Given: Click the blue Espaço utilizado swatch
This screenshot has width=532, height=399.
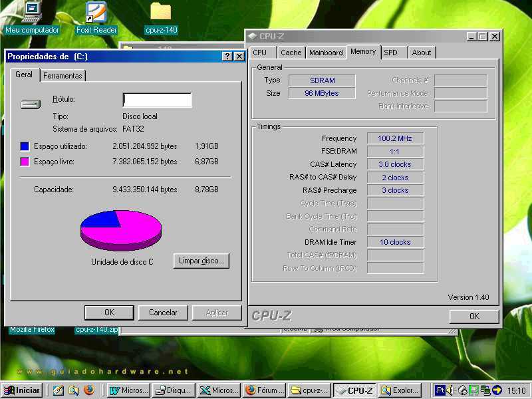Looking at the screenshot, I should point(25,146).
